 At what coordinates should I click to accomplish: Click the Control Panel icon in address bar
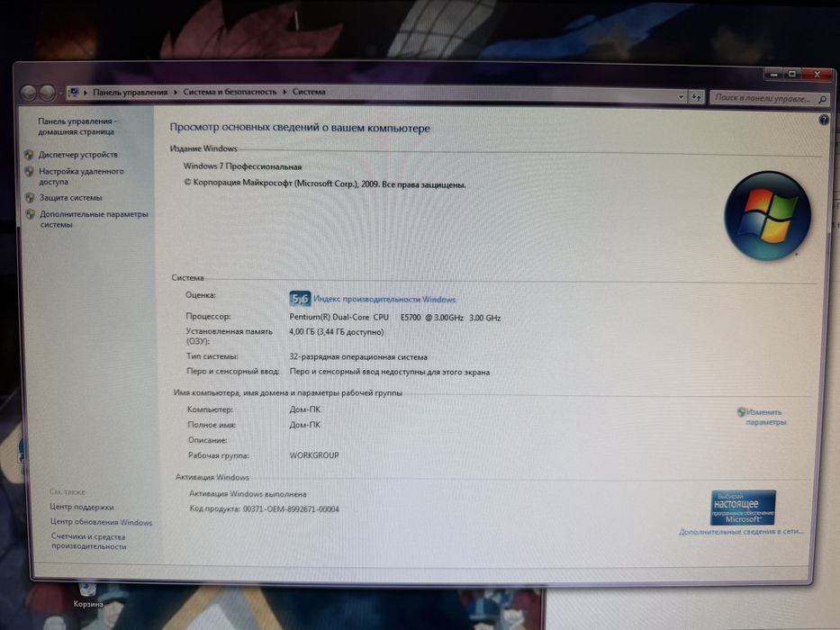click(74, 92)
